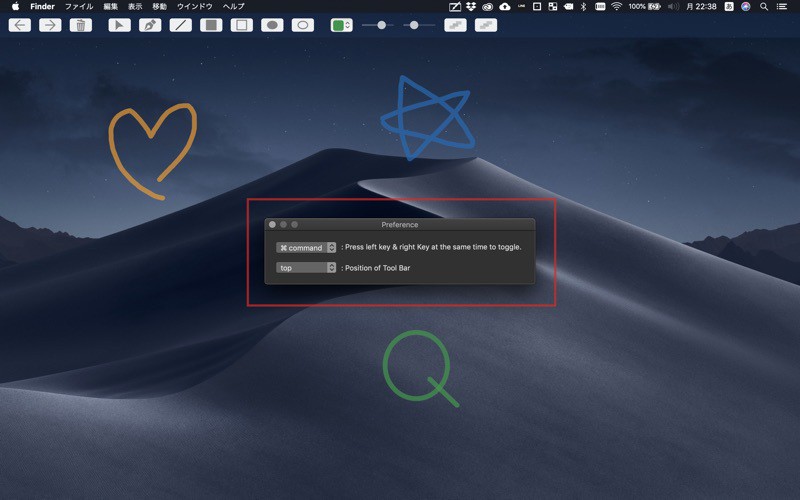800x500 pixels.
Task: Open the Finder menu
Action: 42,7
